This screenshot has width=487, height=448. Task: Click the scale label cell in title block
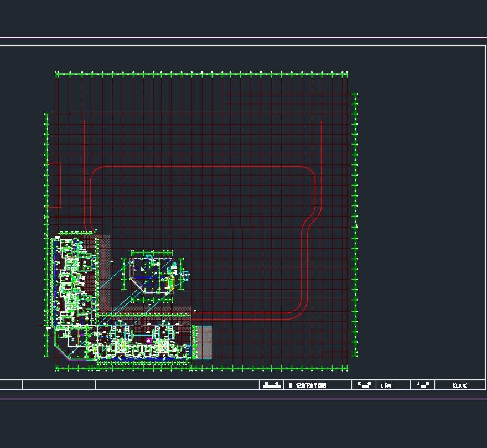tap(364, 385)
